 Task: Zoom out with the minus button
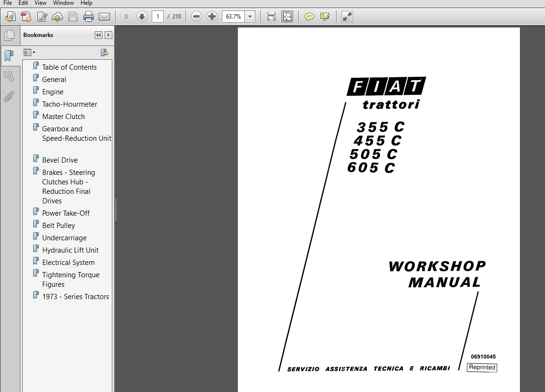196,16
